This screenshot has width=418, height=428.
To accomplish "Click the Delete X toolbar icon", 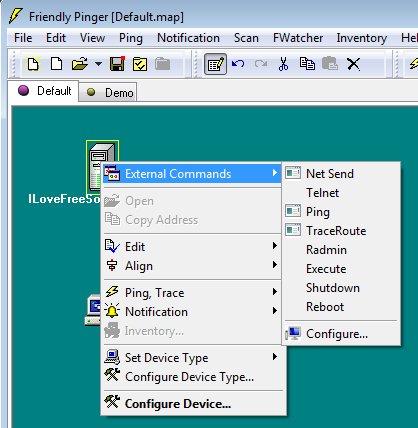I will coord(353,64).
